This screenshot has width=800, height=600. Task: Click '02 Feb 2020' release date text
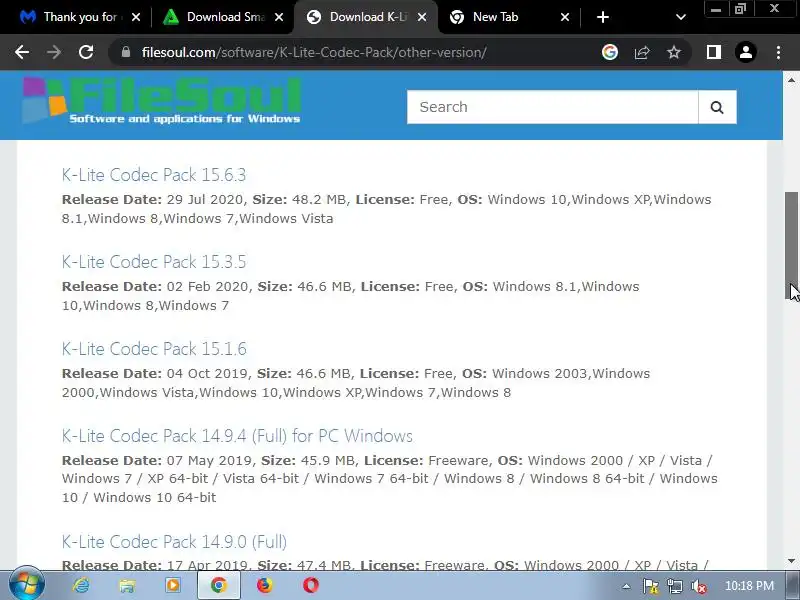point(208,287)
